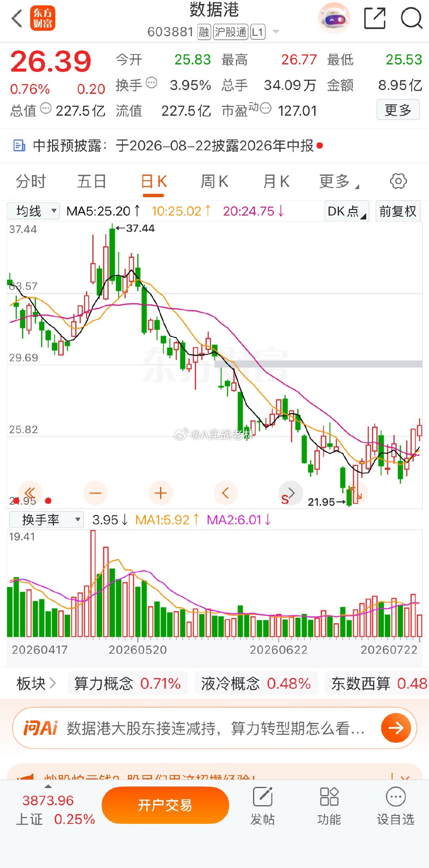Tap the back arrow icon
This screenshot has height=868, width=429.
[x=17, y=18]
